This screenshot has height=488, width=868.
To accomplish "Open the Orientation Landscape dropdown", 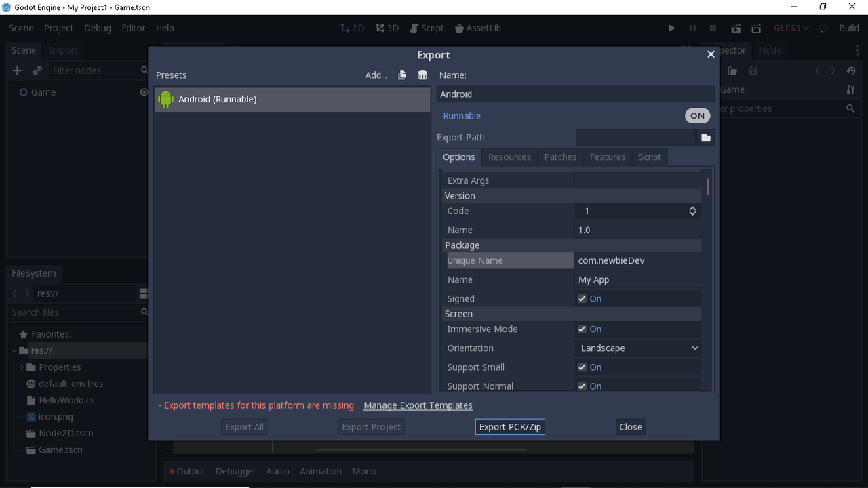I will pyautogui.click(x=638, y=348).
